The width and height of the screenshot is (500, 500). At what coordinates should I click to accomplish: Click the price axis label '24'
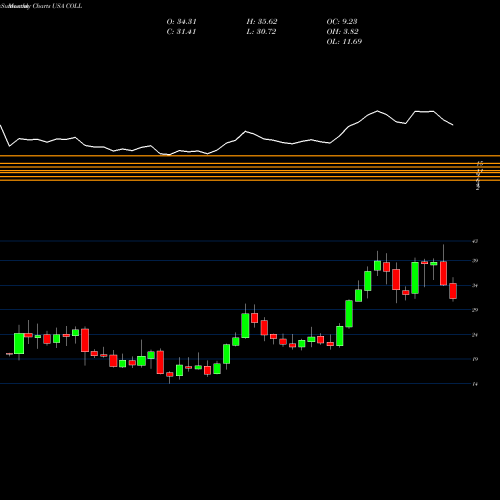point(475,335)
